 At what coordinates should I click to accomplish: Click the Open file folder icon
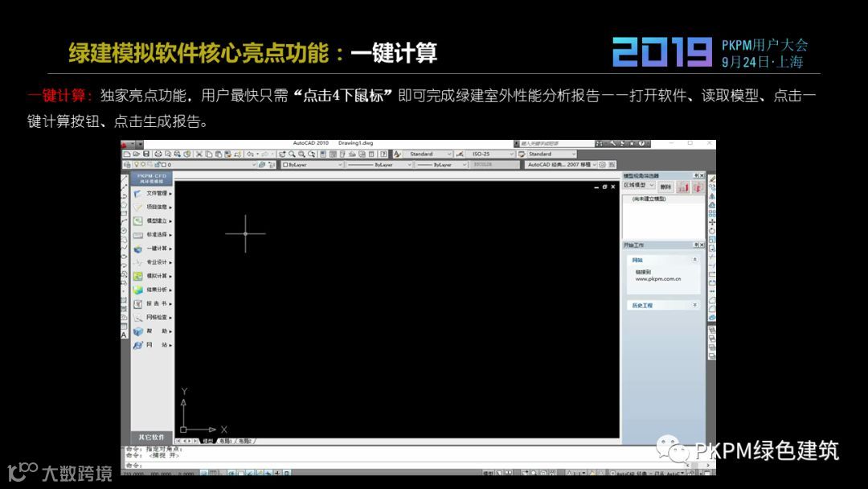coord(136,154)
